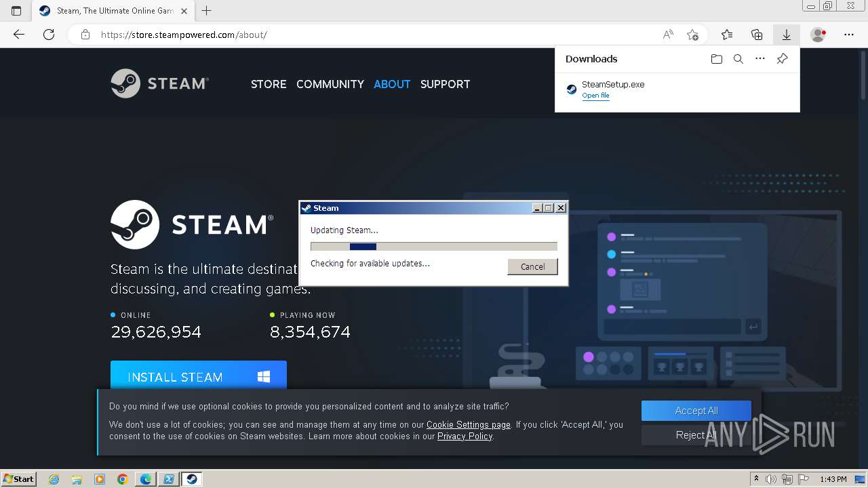868x488 pixels.
Task: Launch Chrome from taskbar
Action: pyautogui.click(x=123, y=479)
